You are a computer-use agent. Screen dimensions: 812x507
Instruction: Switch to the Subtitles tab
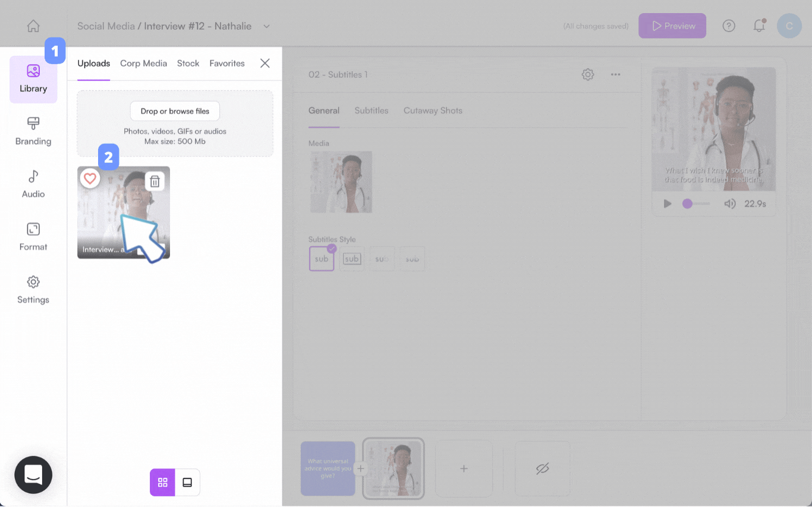click(372, 111)
